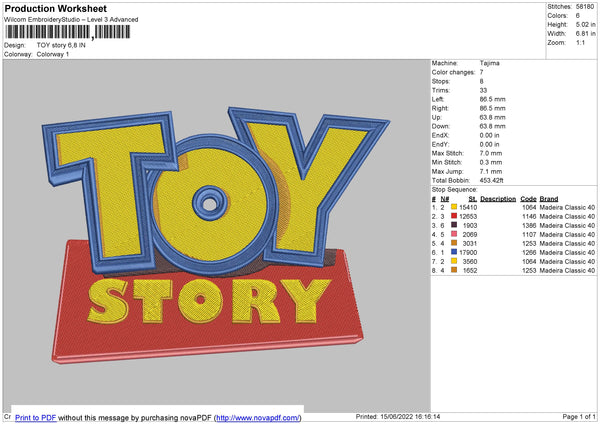Screen dimensions: 600x424
Task: Select the pink swatch beside 2069 stitches
Action: [x=454, y=234]
